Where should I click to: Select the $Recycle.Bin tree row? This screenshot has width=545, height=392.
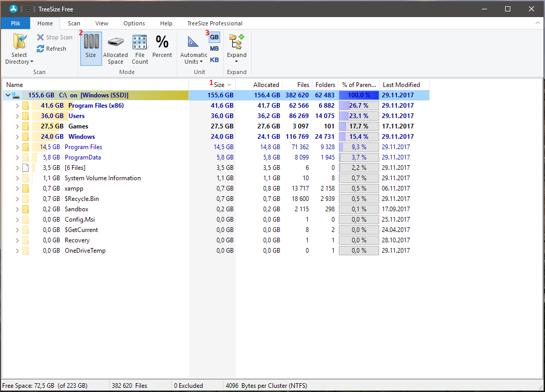pos(216,199)
